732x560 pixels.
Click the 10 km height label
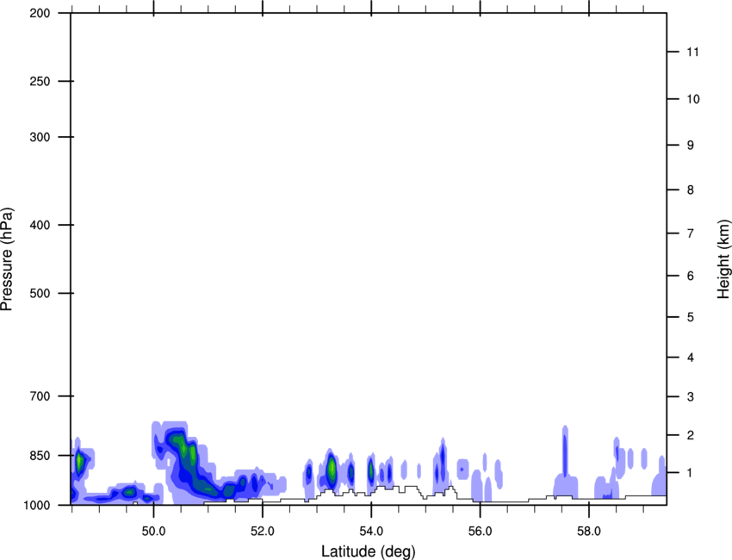692,99
